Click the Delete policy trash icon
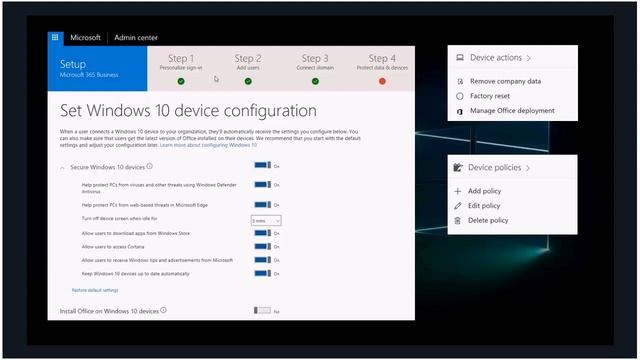 pos(458,220)
